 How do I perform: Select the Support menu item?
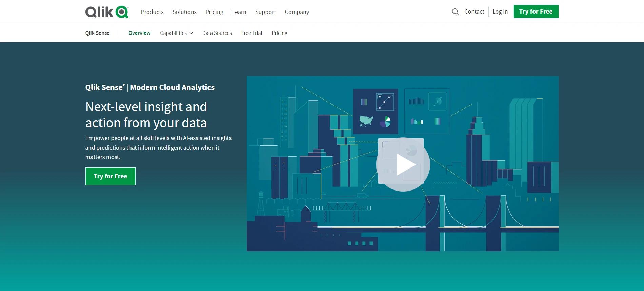coord(265,12)
